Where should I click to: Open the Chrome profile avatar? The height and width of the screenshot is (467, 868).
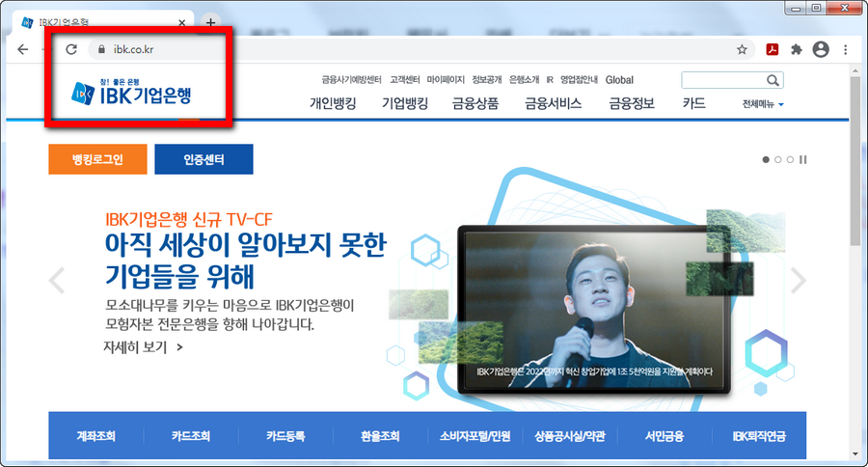[821, 49]
